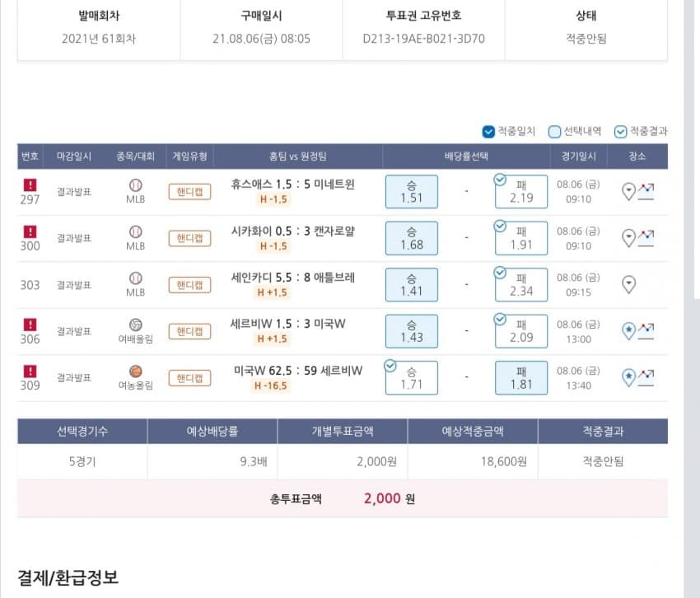This screenshot has height=598, width=700.
Task: Click volleyball icon for match 306
Action: click(x=136, y=325)
